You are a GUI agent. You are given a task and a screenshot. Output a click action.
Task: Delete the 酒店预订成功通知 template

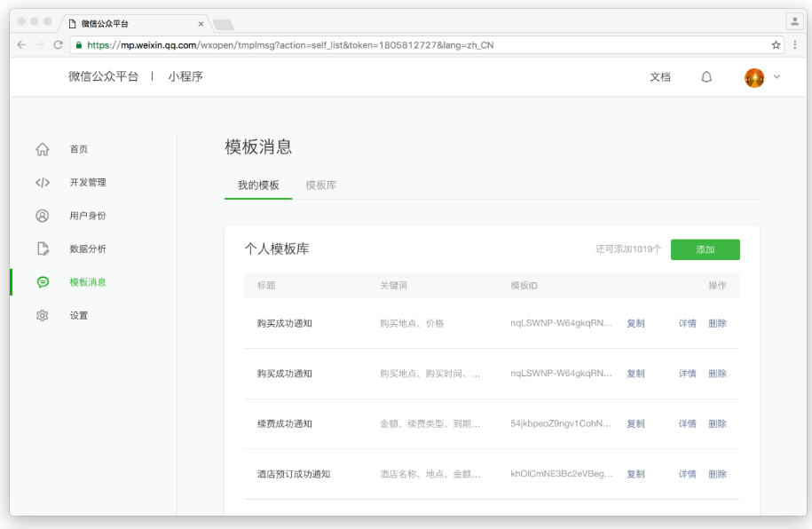click(718, 474)
